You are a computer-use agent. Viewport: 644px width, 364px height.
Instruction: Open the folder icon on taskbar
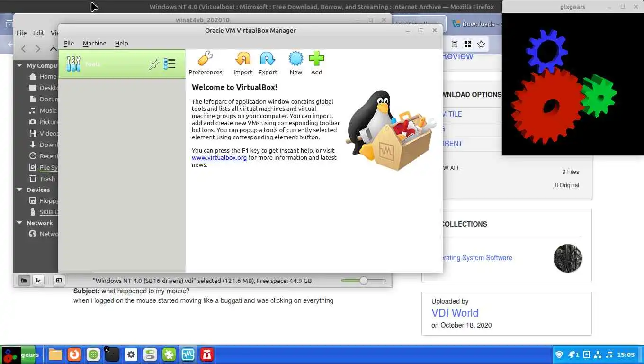coord(55,355)
